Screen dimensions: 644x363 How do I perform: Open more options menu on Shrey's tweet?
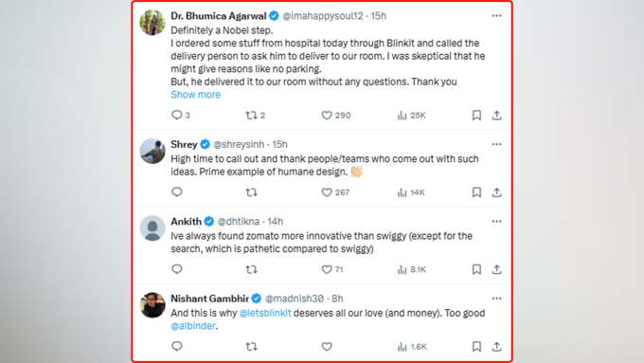(x=496, y=144)
